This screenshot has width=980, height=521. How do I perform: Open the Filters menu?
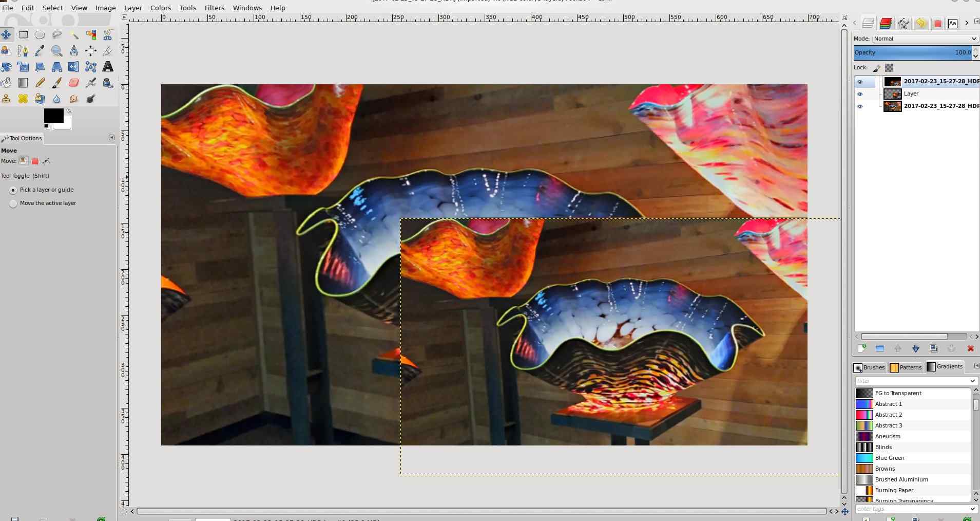(215, 8)
